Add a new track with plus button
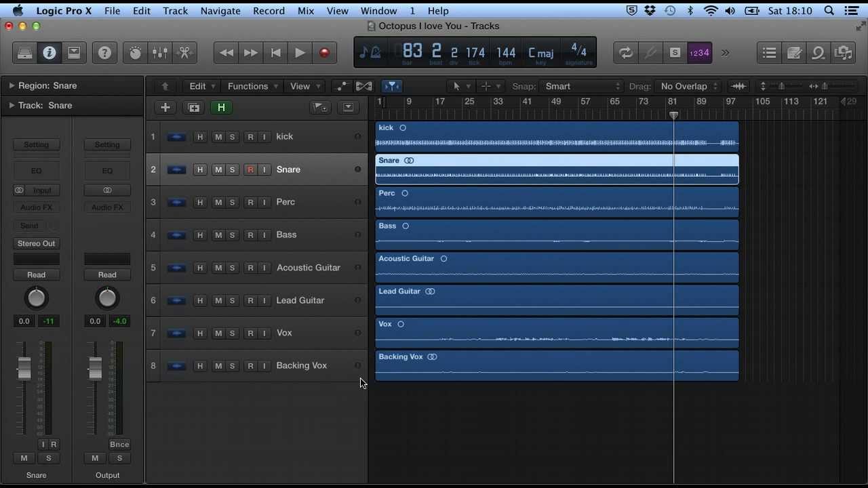 click(x=165, y=107)
